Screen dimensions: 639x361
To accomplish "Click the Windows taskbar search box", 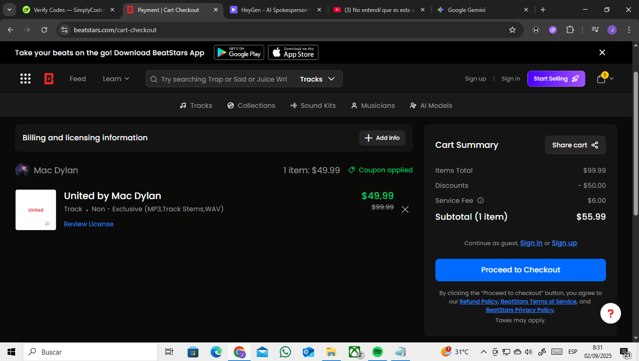I will click(x=90, y=352).
